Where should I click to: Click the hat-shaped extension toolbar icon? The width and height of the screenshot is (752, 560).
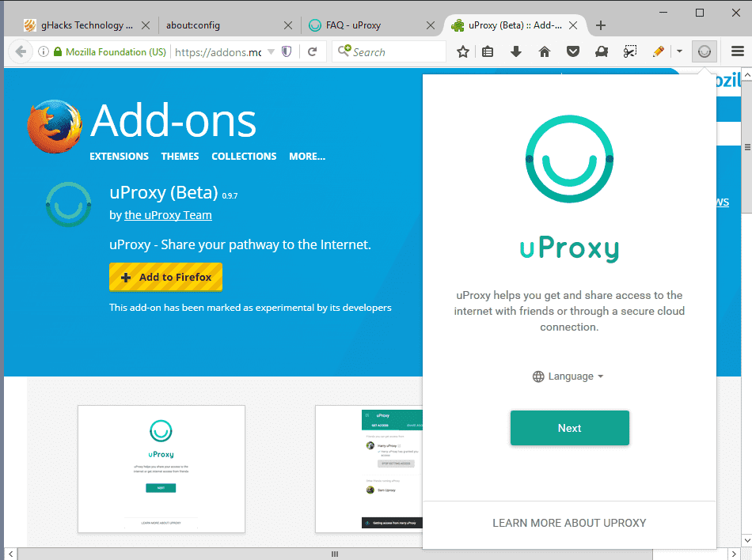pyautogui.click(x=602, y=51)
